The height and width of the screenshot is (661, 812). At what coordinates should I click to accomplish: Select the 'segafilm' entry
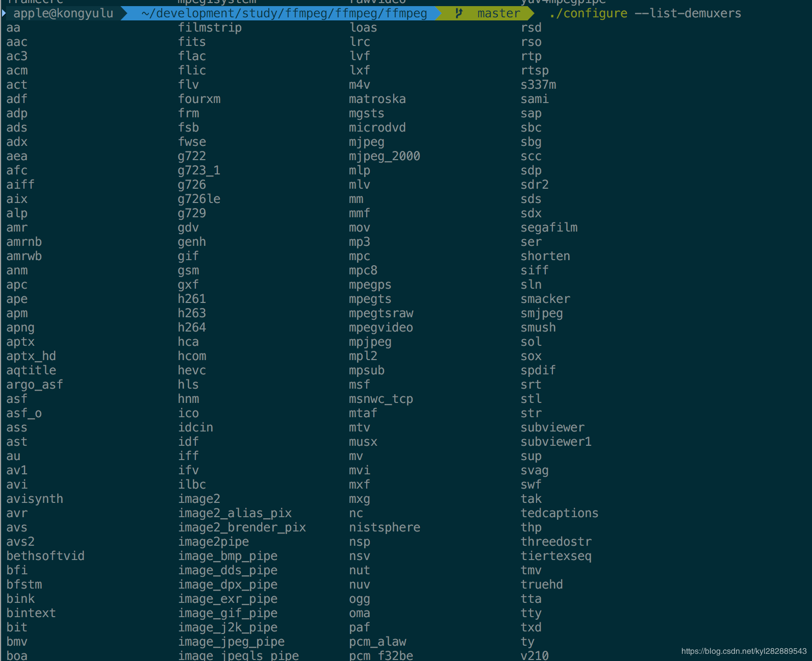[549, 227]
